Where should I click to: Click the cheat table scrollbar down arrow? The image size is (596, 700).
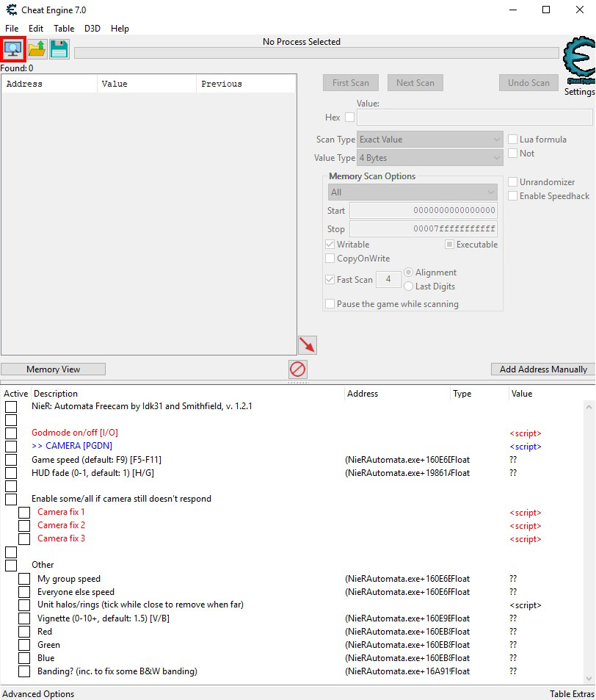(x=589, y=678)
